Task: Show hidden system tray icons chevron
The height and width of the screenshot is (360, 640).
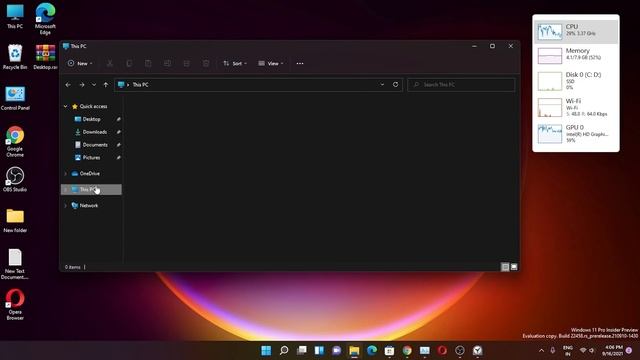Action: 541,350
